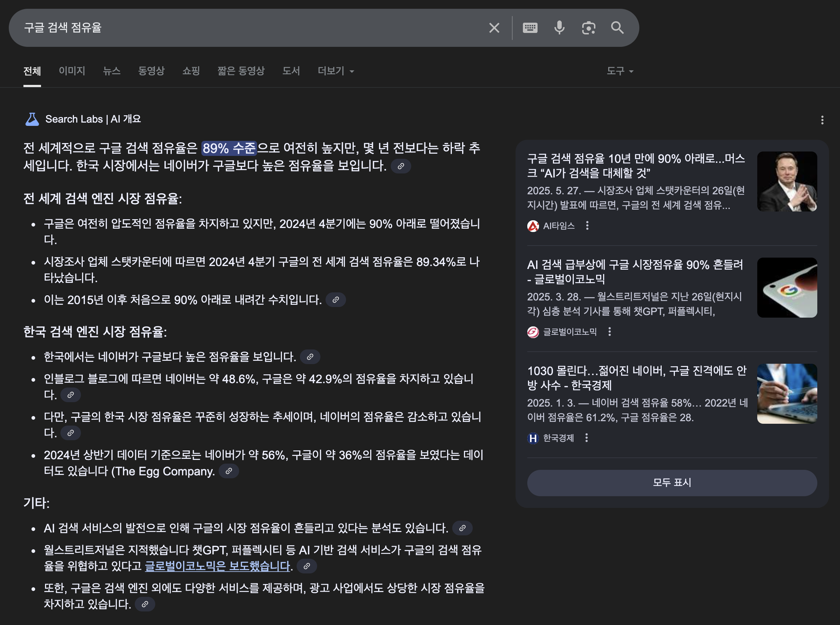Open the 도구 tools dropdown
This screenshot has height=625, width=840.
[620, 71]
